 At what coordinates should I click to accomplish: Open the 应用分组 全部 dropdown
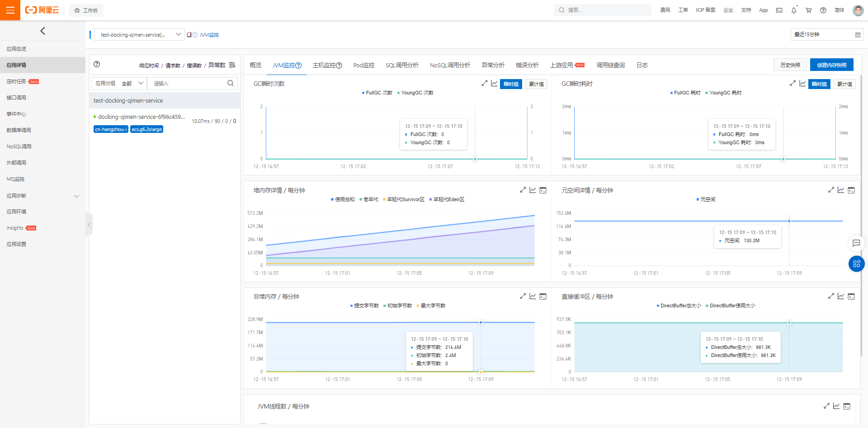119,84
